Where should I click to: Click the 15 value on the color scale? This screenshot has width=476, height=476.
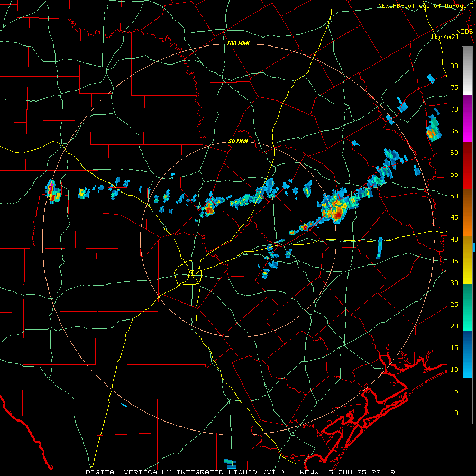click(454, 348)
